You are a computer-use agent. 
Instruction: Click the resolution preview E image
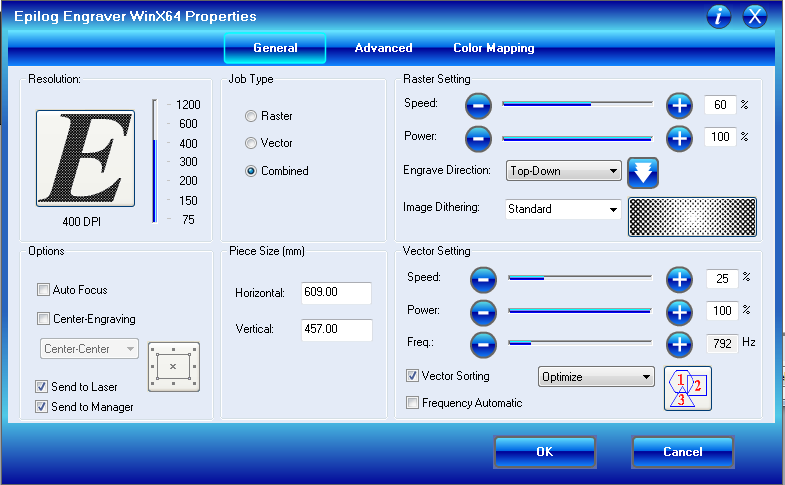85,158
